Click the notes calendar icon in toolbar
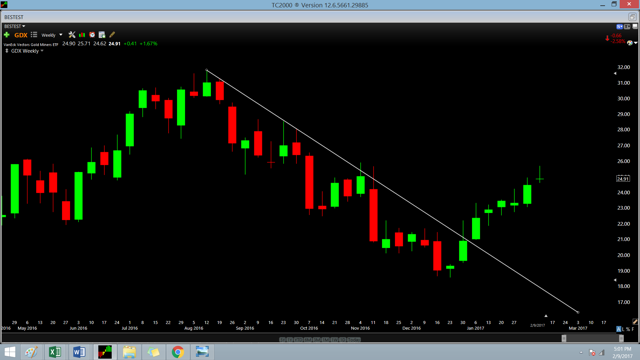The width and height of the screenshot is (640, 360). coord(102,35)
